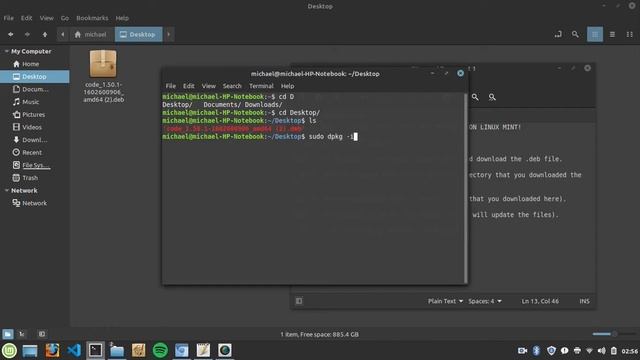This screenshot has width=640, height=360.
Task: Hide the Nemo sidebar
Action: pos(42,334)
